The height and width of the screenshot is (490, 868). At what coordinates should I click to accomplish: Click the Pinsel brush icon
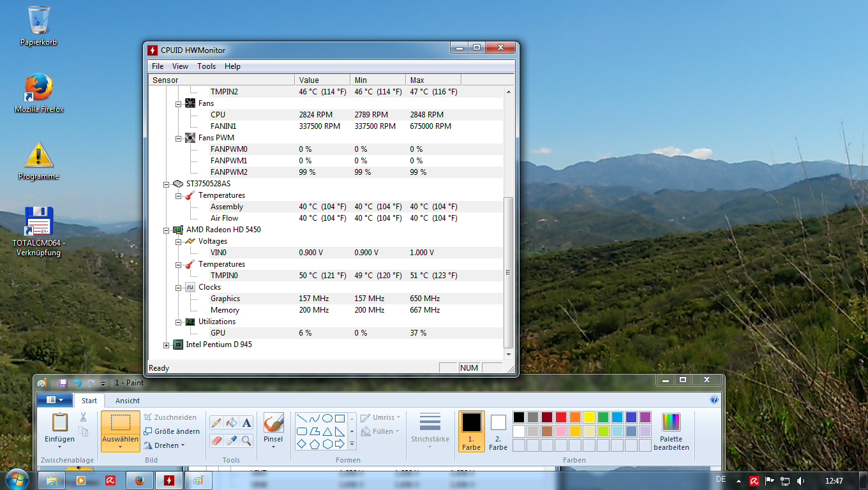pyautogui.click(x=273, y=424)
